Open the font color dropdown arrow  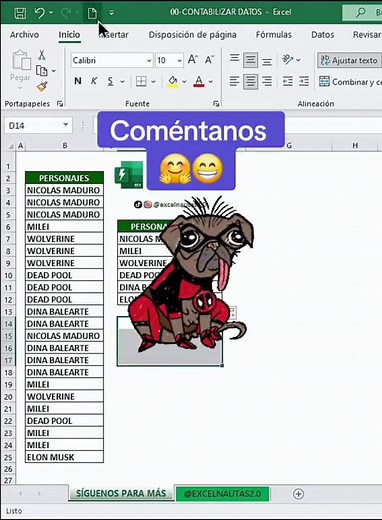pos(211,81)
